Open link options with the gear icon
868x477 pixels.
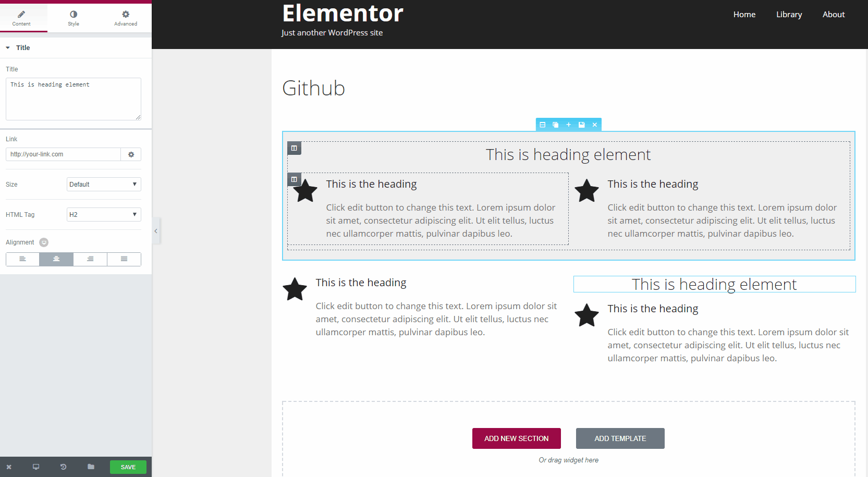pyautogui.click(x=131, y=154)
